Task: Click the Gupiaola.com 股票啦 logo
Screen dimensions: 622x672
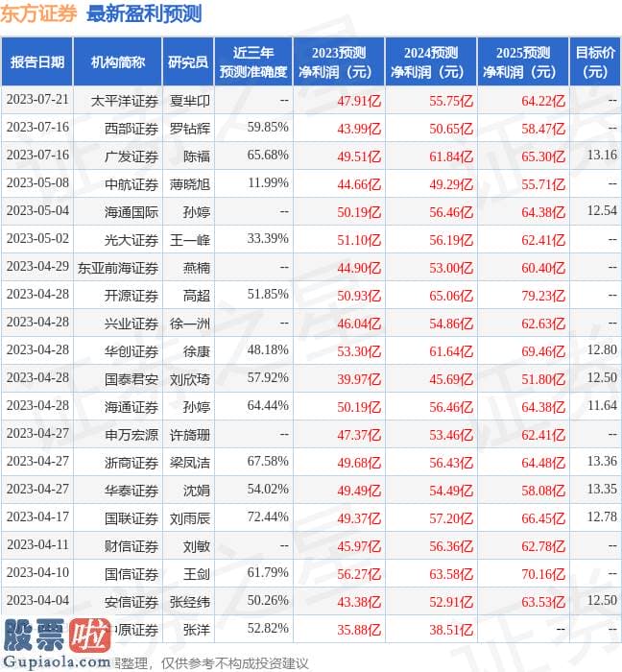Action: (56, 644)
